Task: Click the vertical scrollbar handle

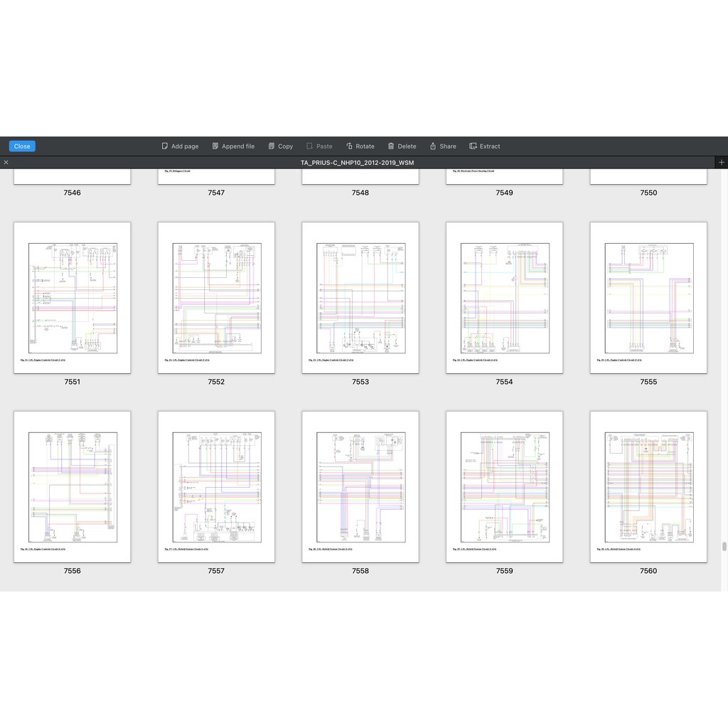Action: (724, 546)
